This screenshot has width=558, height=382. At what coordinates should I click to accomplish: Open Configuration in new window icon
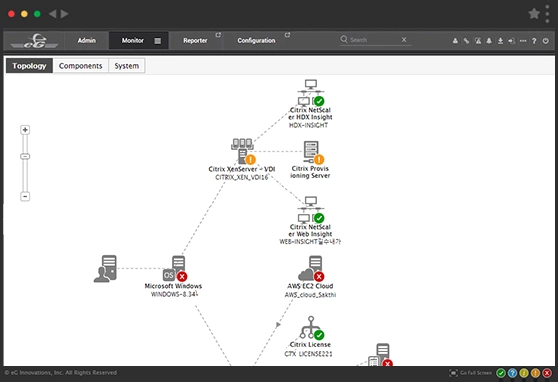pyautogui.click(x=288, y=35)
